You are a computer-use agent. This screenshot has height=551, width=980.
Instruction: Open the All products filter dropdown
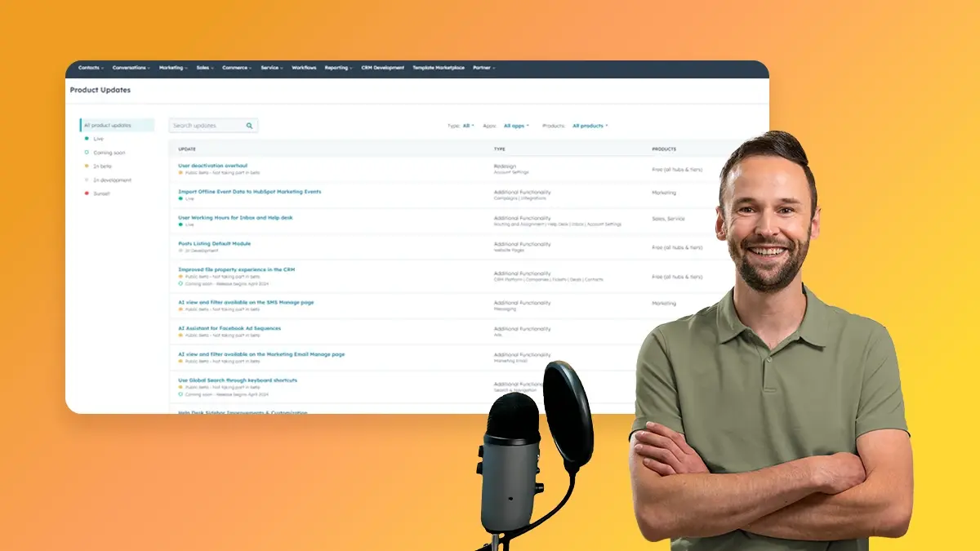pos(590,126)
